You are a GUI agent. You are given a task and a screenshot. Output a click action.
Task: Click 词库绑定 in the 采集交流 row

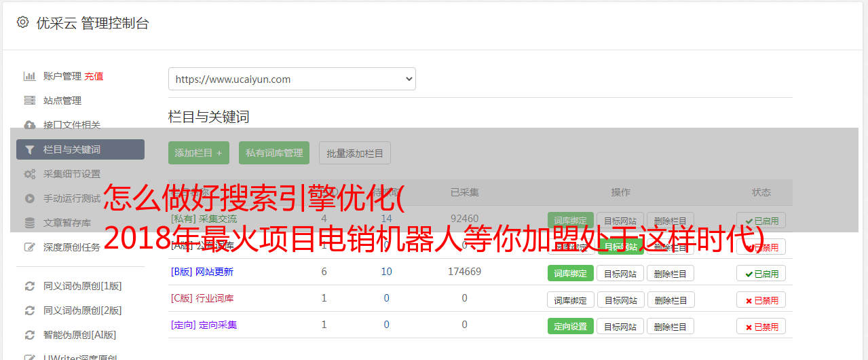click(x=571, y=220)
